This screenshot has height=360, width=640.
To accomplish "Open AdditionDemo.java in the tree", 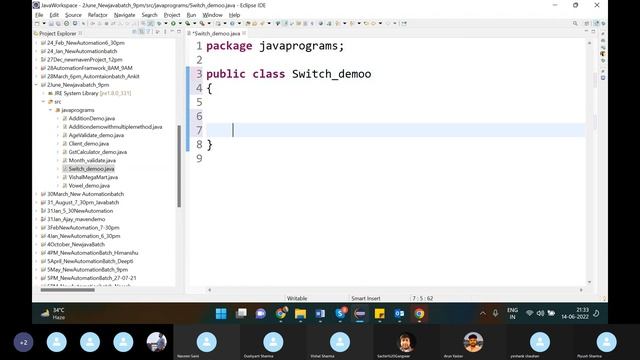I will click(91, 118).
